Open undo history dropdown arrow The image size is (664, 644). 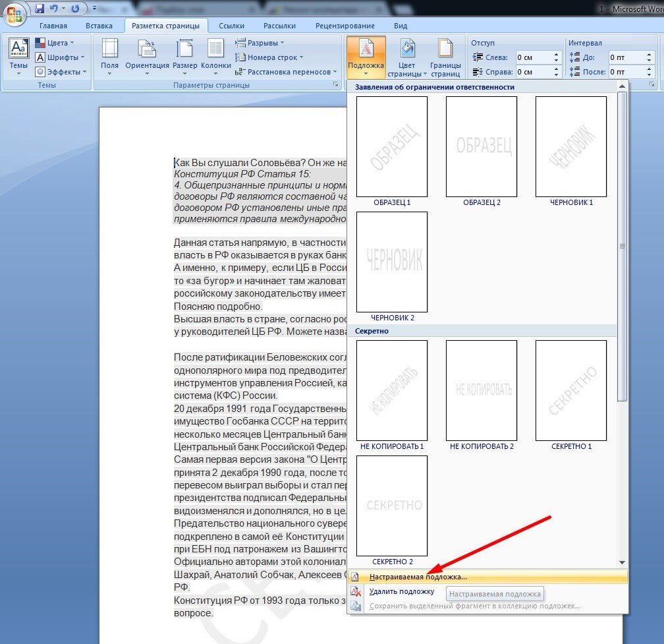pos(63,8)
